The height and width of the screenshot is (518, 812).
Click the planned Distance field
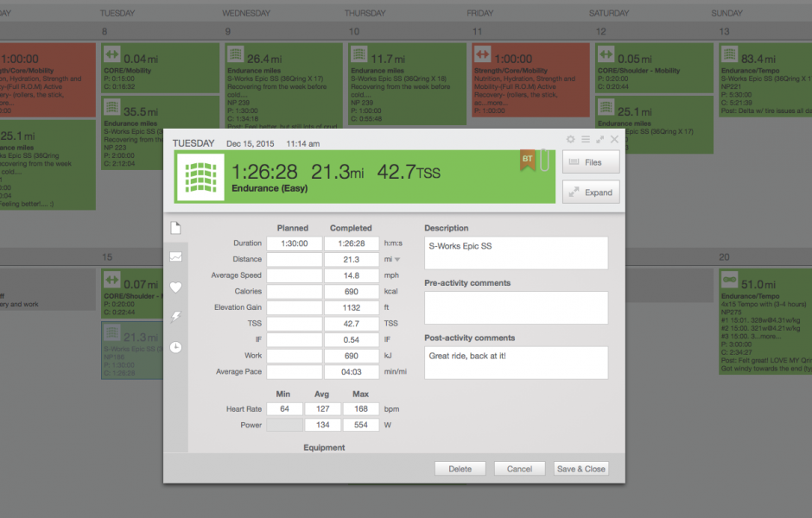[293, 260]
